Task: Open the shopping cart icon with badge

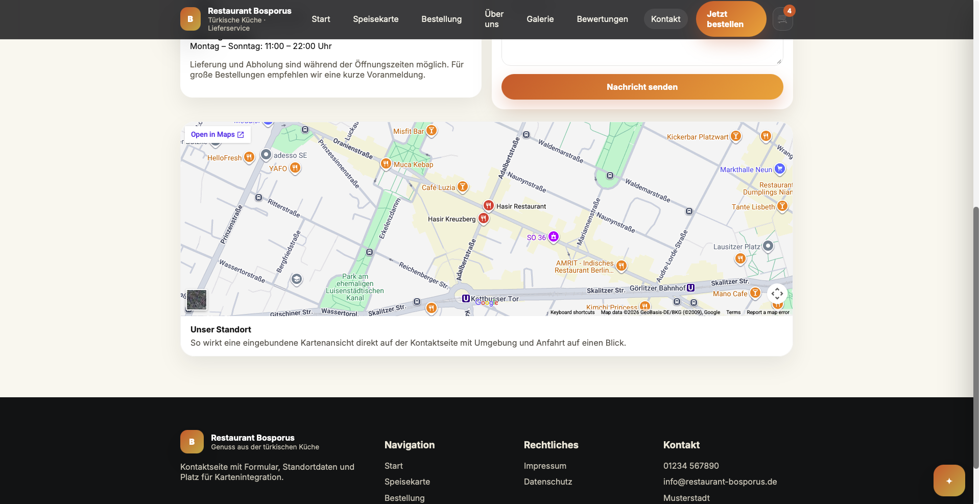Action: pyautogui.click(x=782, y=19)
